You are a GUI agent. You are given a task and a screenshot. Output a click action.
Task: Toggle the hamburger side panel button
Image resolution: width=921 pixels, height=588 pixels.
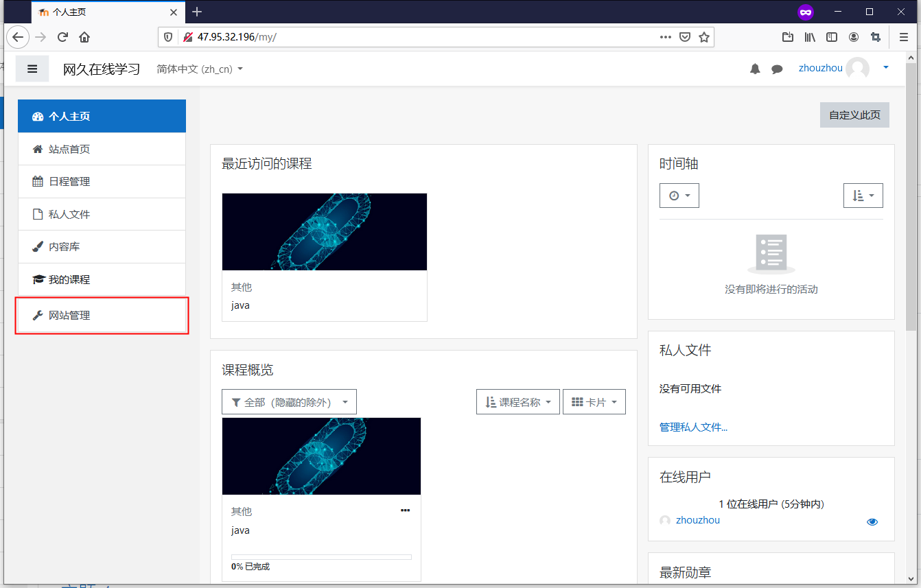point(32,69)
